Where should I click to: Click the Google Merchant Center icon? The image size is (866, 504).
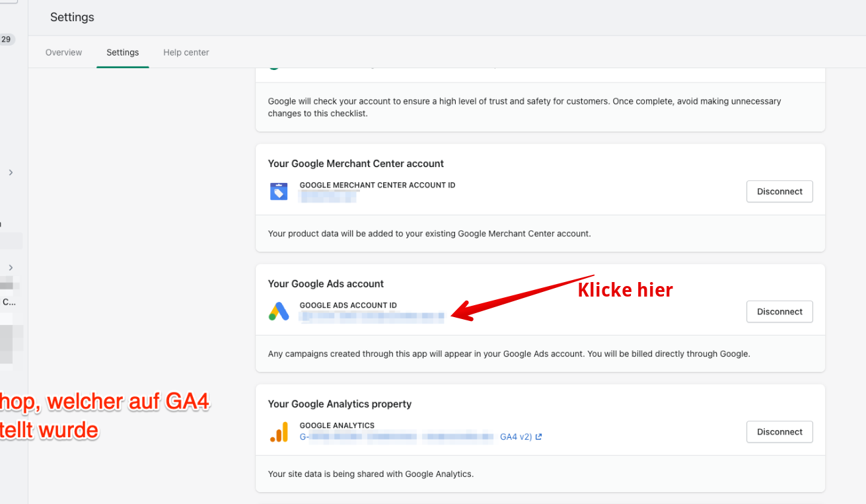(x=279, y=192)
